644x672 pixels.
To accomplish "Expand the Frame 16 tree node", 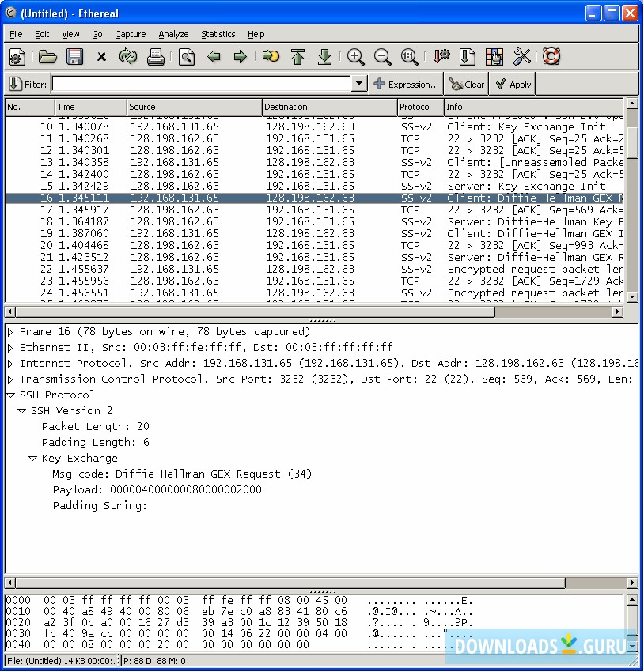I will 11,332.
